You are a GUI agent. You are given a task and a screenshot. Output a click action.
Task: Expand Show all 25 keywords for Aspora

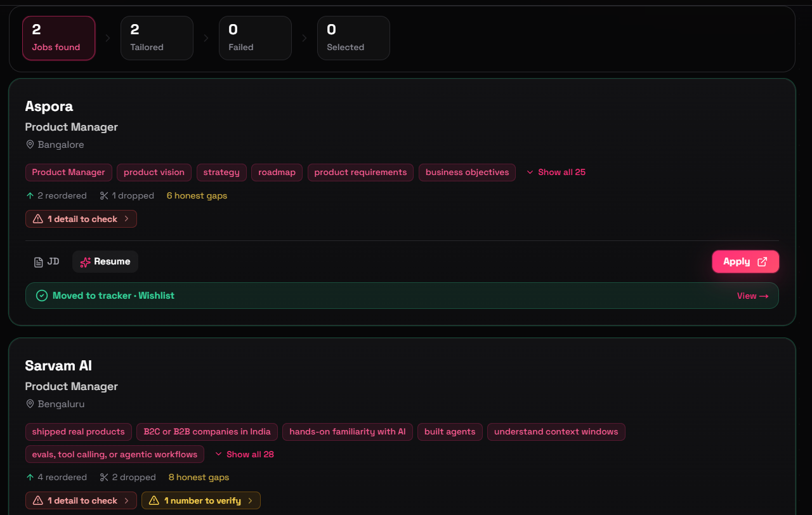[556, 172]
